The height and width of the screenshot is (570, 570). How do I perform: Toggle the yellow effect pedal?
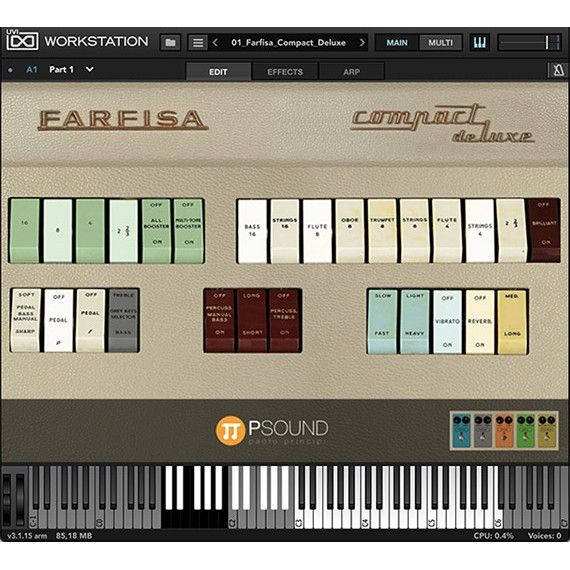coord(547,431)
